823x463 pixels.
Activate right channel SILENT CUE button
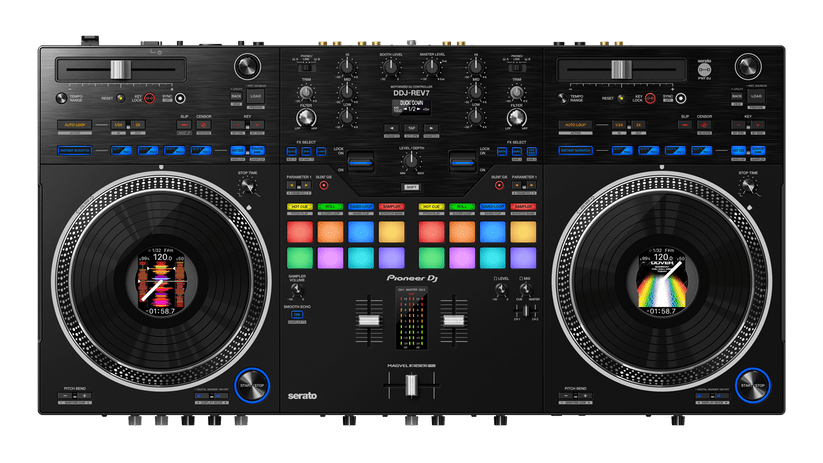[x=499, y=185]
